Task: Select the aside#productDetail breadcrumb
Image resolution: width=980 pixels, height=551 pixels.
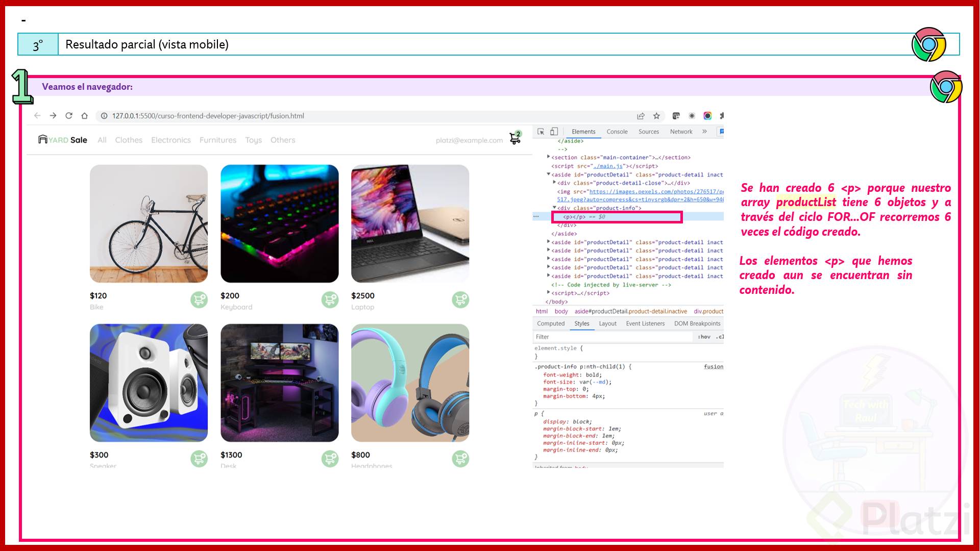Action: pyautogui.click(x=631, y=311)
